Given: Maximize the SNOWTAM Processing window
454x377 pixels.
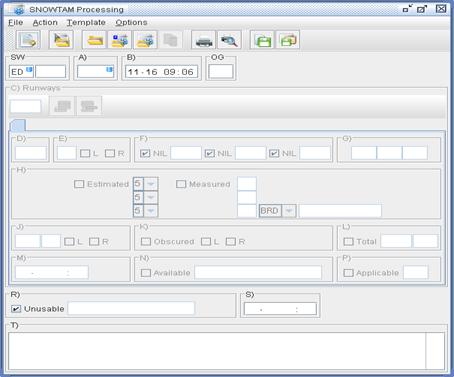Looking at the screenshot, I should click(x=422, y=9).
